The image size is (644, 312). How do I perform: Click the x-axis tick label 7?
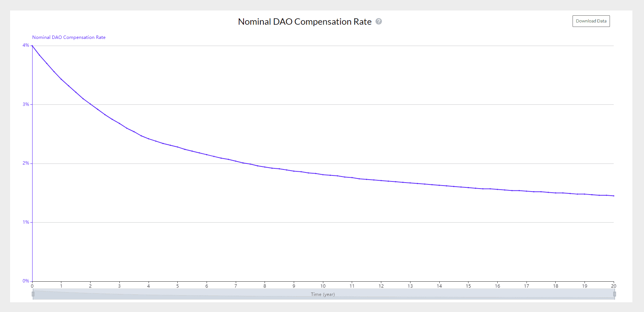pyautogui.click(x=236, y=286)
